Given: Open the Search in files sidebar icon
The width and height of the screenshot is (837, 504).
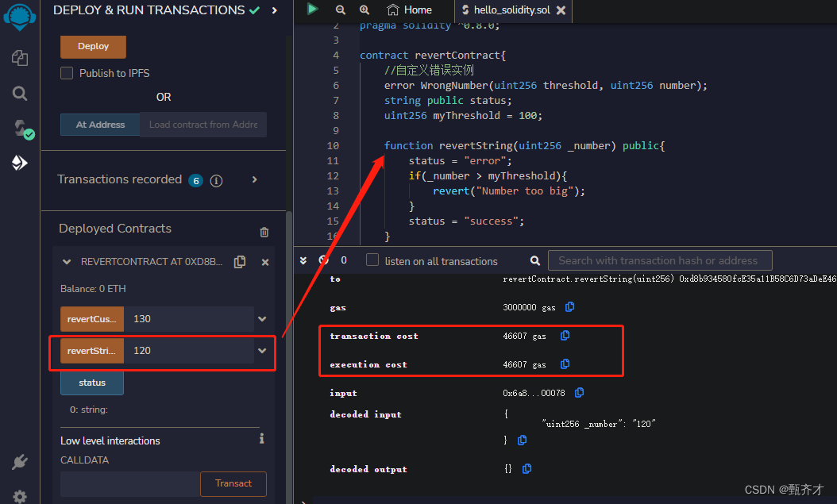Looking at the screenshot, I should point(20,94).
